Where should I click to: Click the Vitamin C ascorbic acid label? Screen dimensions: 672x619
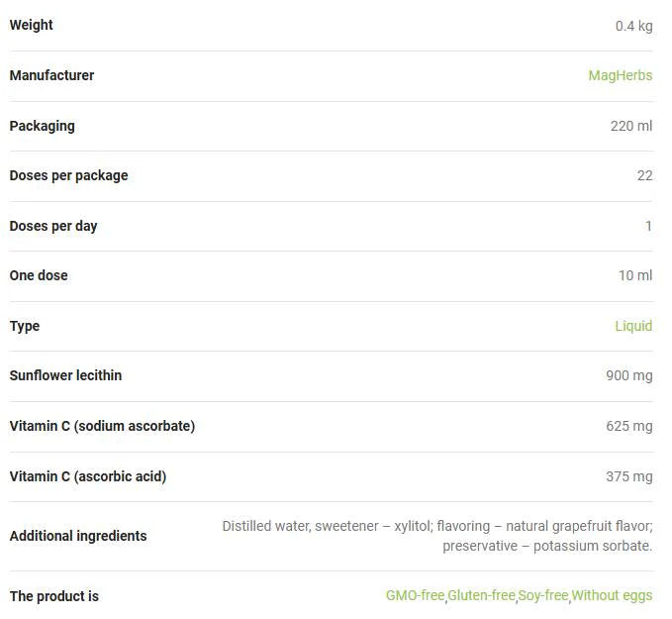tap(88, 476)
